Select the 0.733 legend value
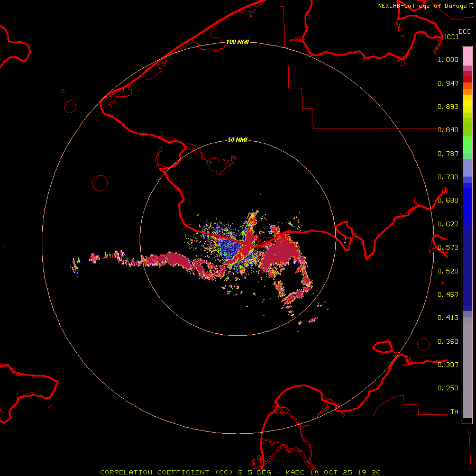Screen dimensions: 476x476 448,177
